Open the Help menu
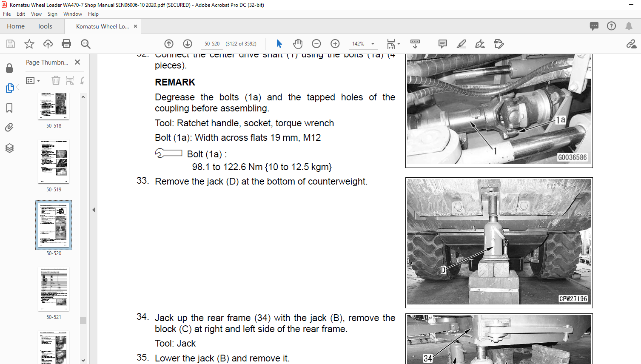 [93, 14]
